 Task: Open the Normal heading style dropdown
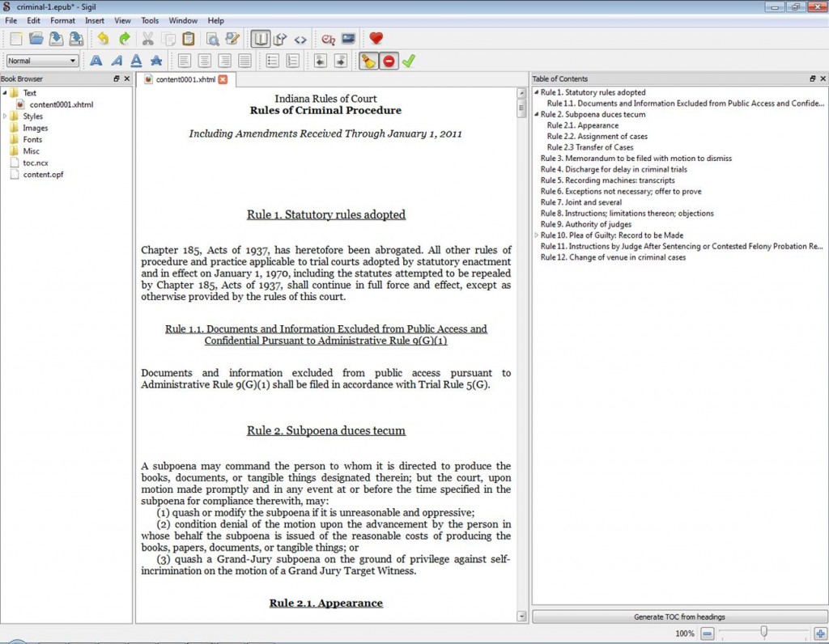42,61
